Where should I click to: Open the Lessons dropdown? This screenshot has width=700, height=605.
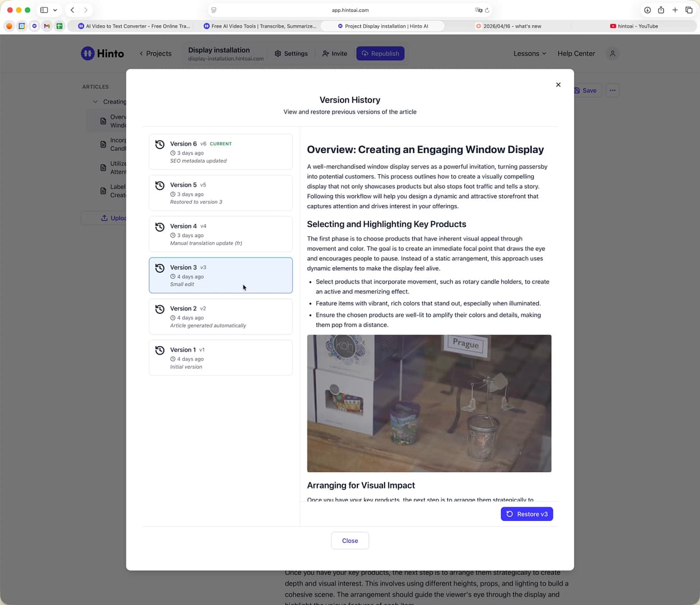click(x=530, y=53)
